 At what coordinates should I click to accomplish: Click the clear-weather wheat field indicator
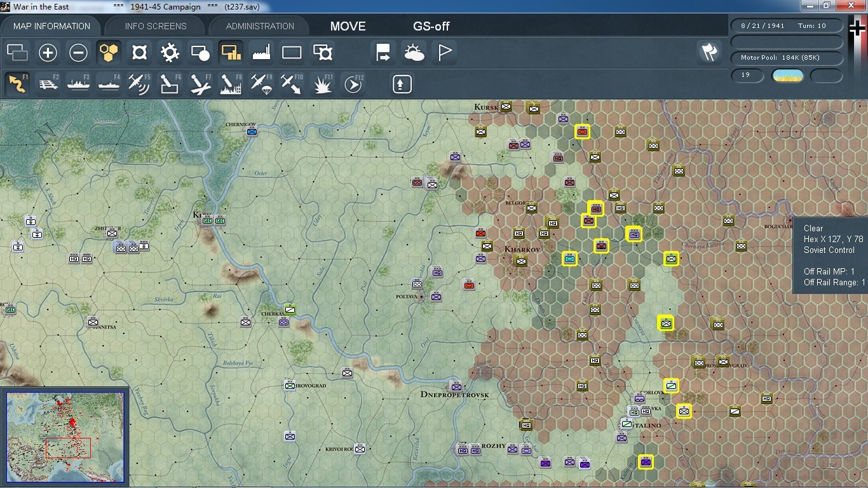[x=787, y=76]
